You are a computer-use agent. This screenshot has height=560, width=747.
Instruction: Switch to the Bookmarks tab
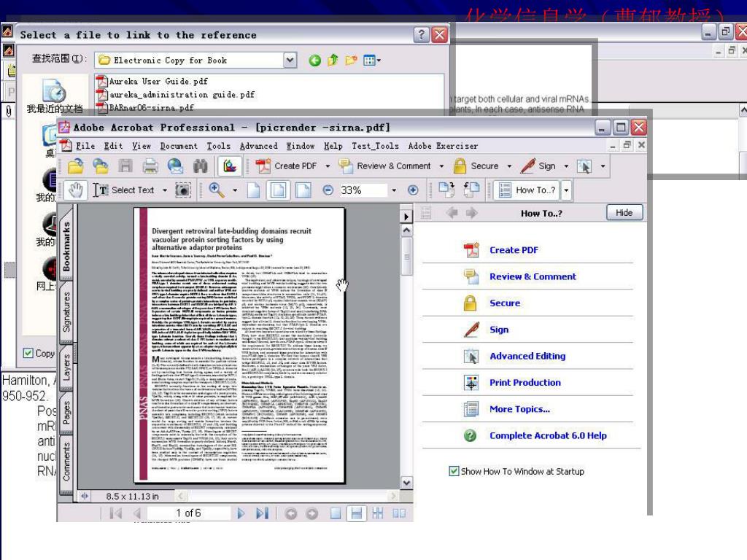point(66,246)
